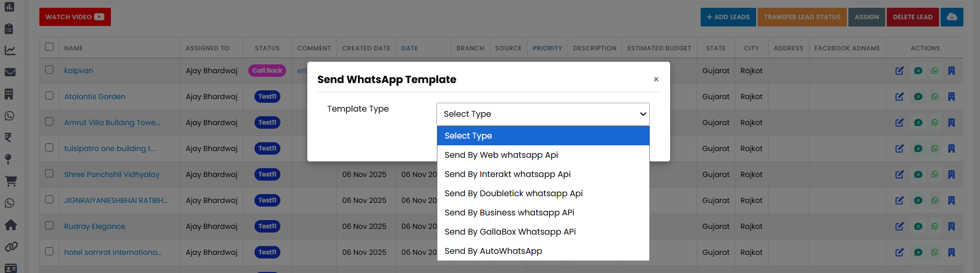Send WhatsApp for kalpvan row
The image size is (980, 273).
tap(935, 71)
